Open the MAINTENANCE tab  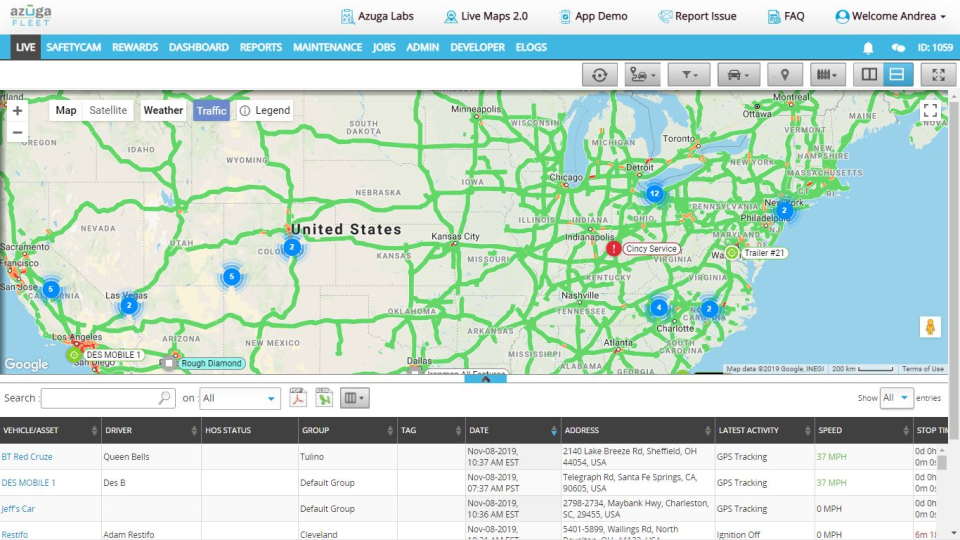coord(328,47)
